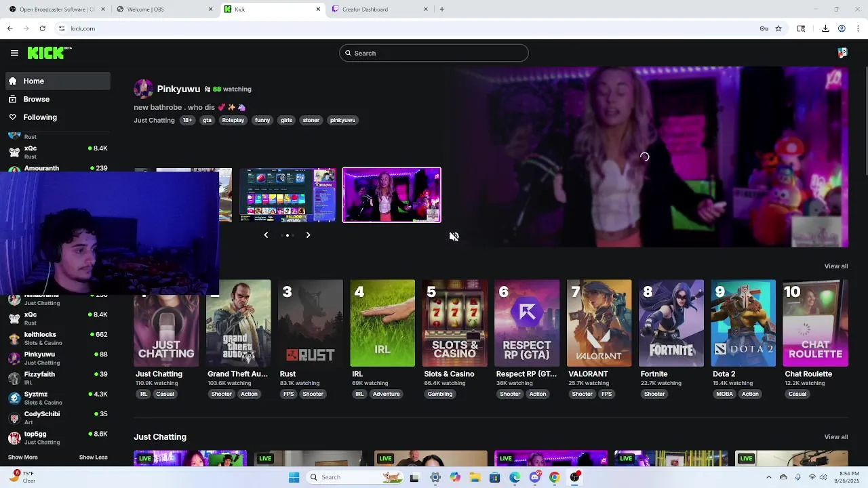This screenshot has height=488, width=868.
Task: Click the Roleplay tag
Action: point(233,120)
